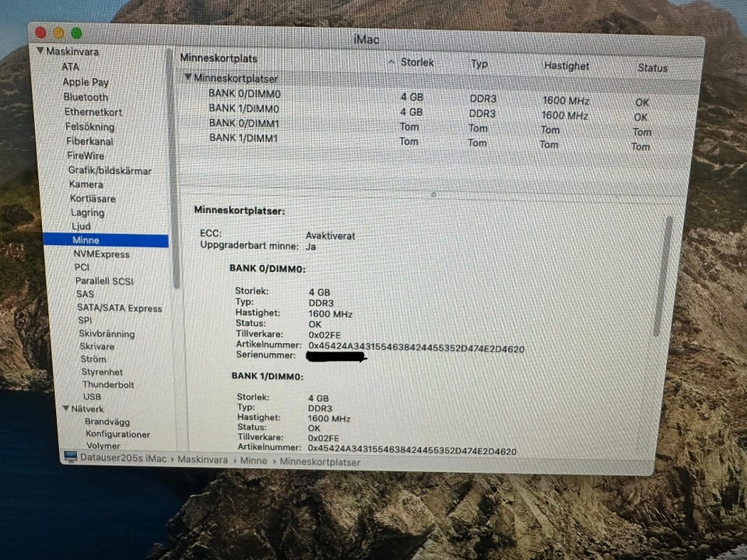The height and width of the screenshot is (560, 747).
Task: Open Lagring in the sidebar
Action: 88,213
